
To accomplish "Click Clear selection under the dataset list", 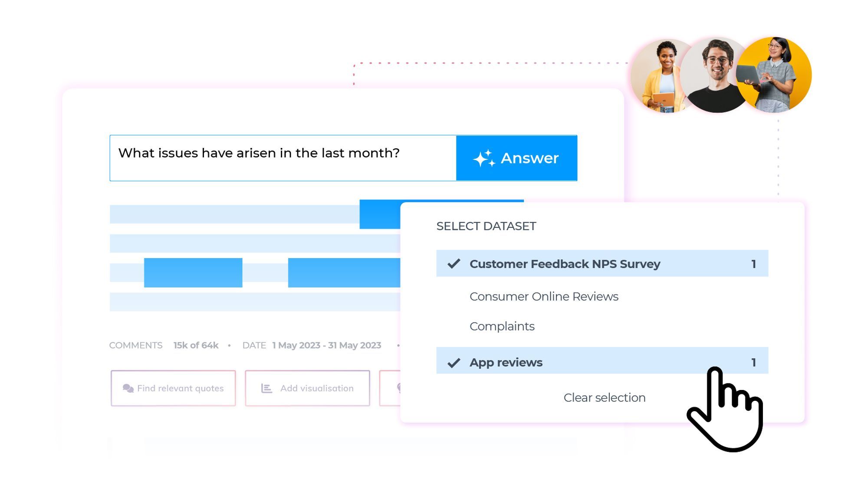I will pos(604,397).
